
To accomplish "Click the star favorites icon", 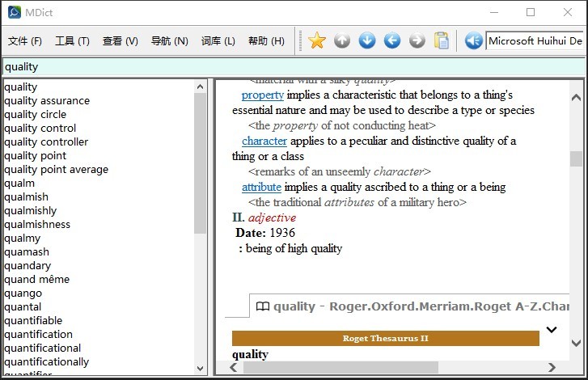I will (x=317, y=40).
